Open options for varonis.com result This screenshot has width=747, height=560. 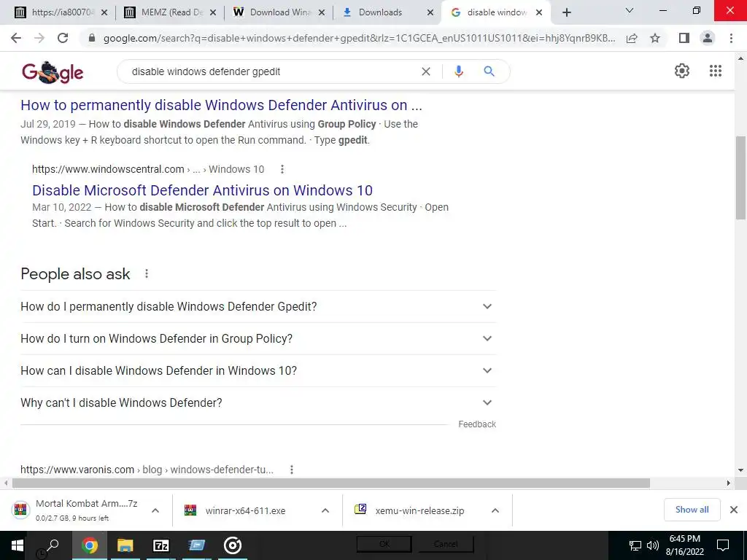(x=292, y=470)
